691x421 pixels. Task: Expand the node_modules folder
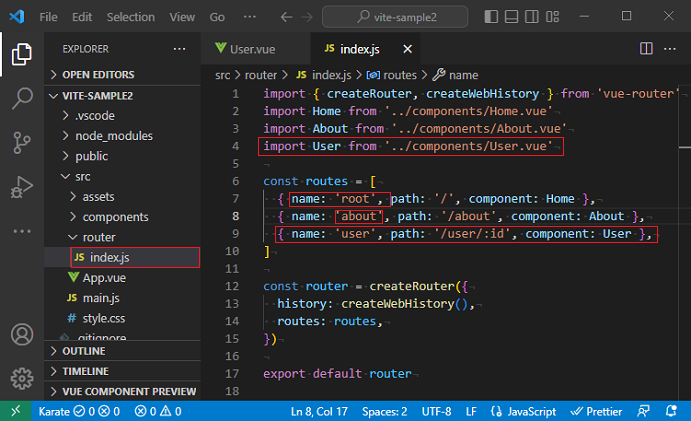click(x=123, y=136)
